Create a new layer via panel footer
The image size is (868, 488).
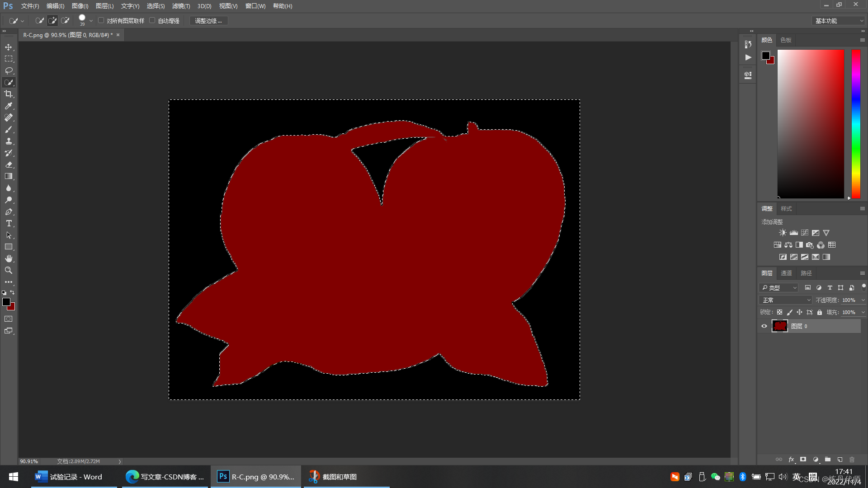(x=840, y=460)
